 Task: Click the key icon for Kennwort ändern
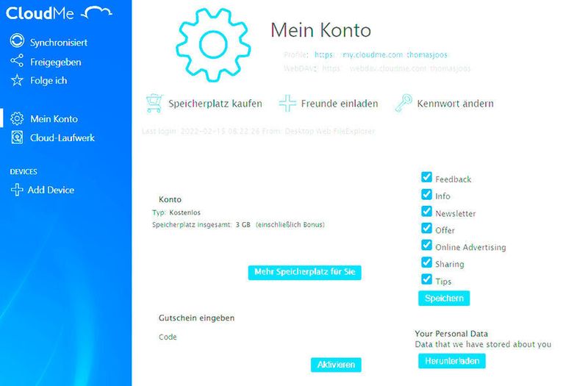pos(404,103)
